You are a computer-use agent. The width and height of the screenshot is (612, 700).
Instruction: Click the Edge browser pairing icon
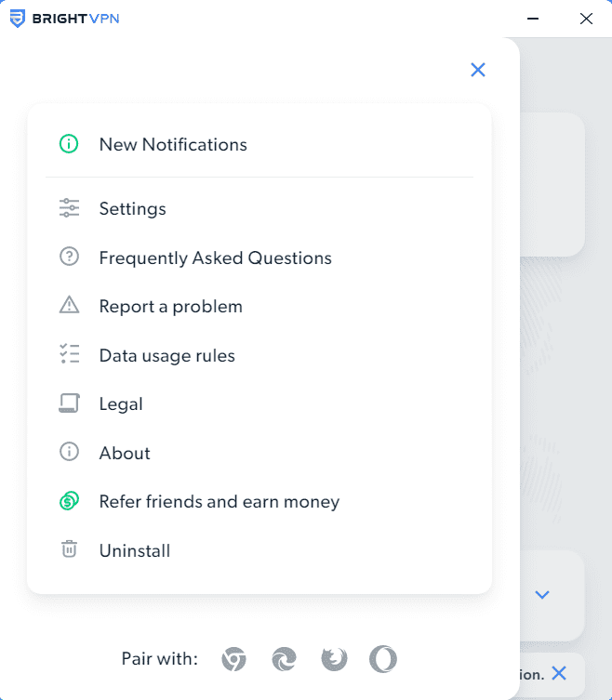[x=284, y=659]
